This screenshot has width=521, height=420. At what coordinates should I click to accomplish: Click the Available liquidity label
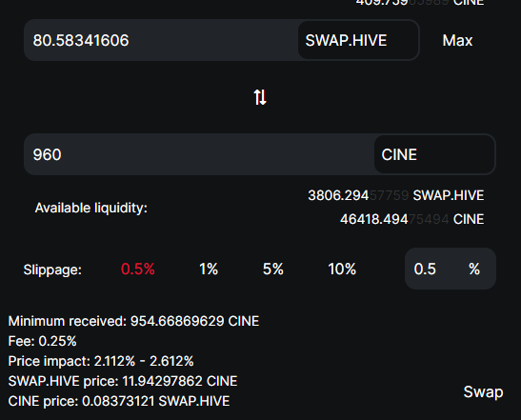[x=91, y=208]
